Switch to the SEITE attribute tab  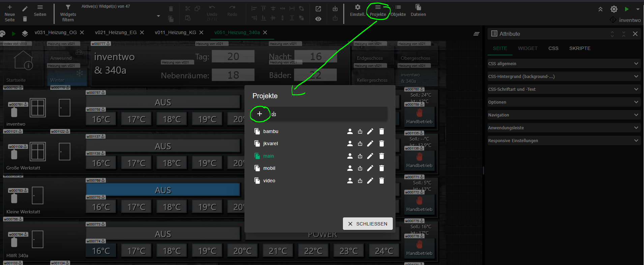click(x=500, y=48)
